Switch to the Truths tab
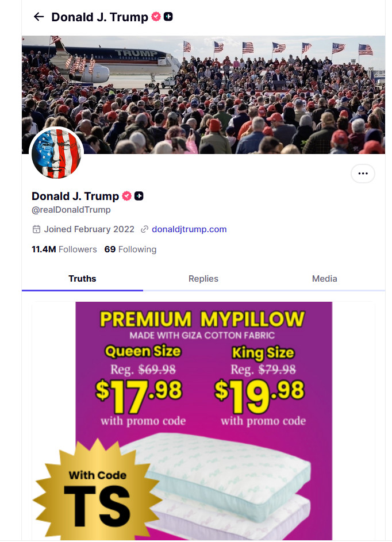The width and height of the screenshot is (392, 542). (82, 279)
